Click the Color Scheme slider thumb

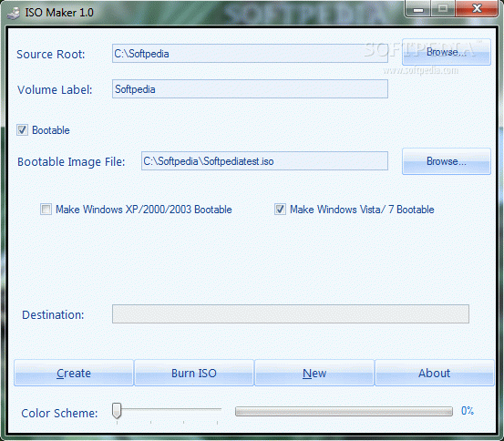[x=117, y=411]
